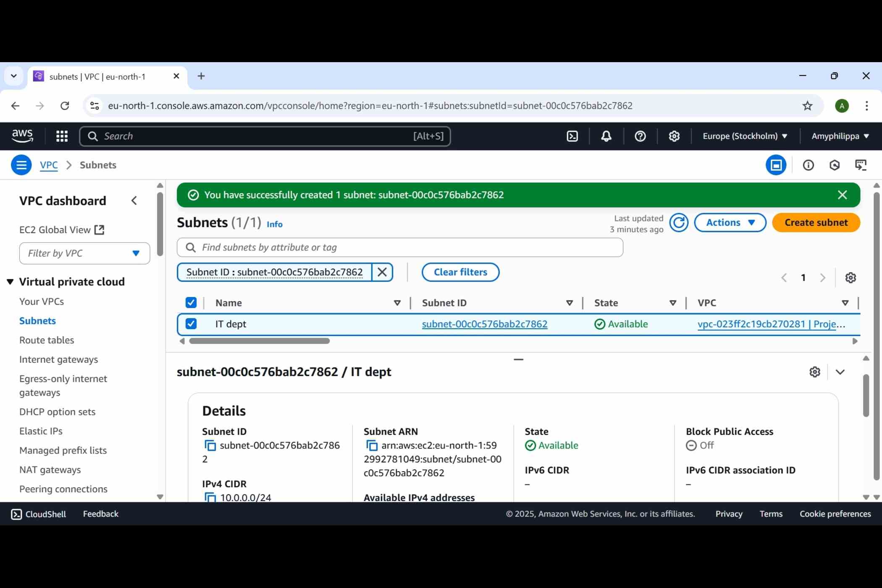Click the hexagon icon beside the info icon

pyautogui.click(x=835, y=165)
